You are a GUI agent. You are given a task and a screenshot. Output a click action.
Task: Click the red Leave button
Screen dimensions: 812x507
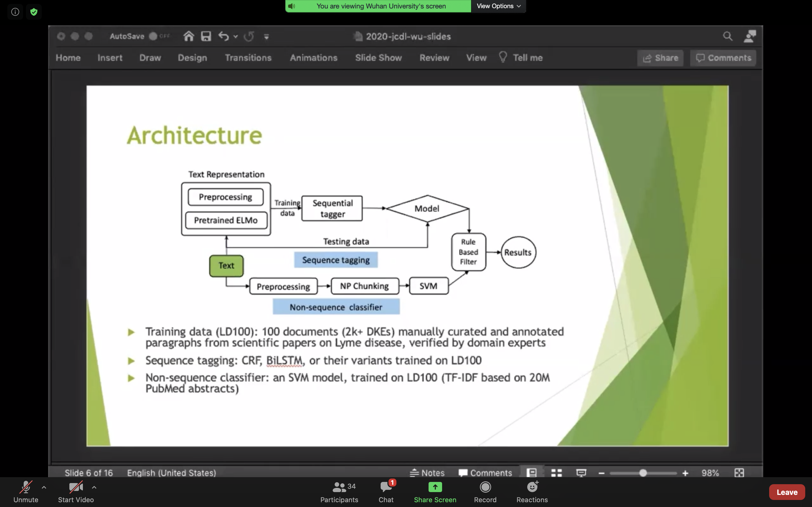click(x=787, y=492)
